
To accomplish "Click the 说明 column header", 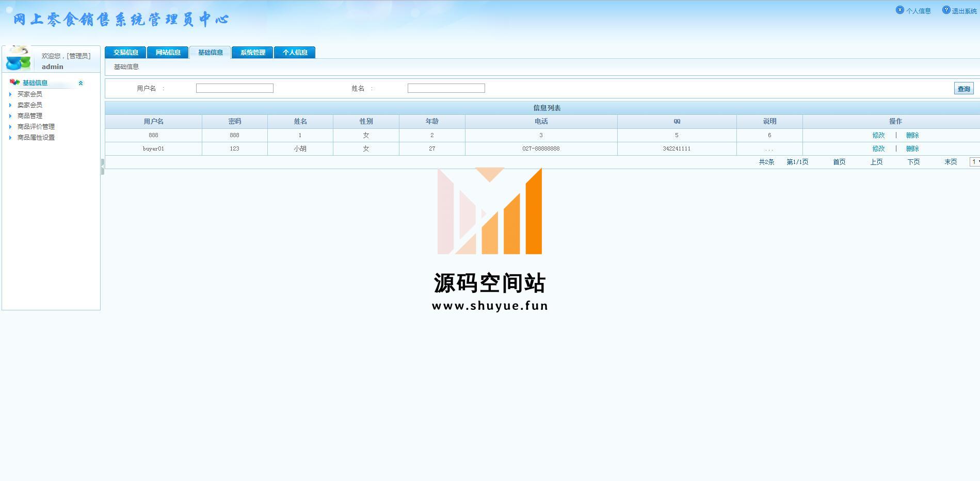I will (769, 122).
